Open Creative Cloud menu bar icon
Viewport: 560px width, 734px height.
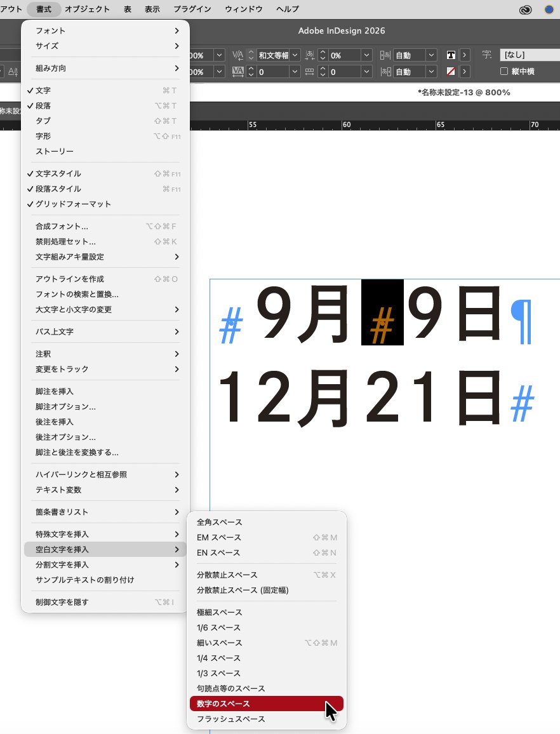point(525,10)
